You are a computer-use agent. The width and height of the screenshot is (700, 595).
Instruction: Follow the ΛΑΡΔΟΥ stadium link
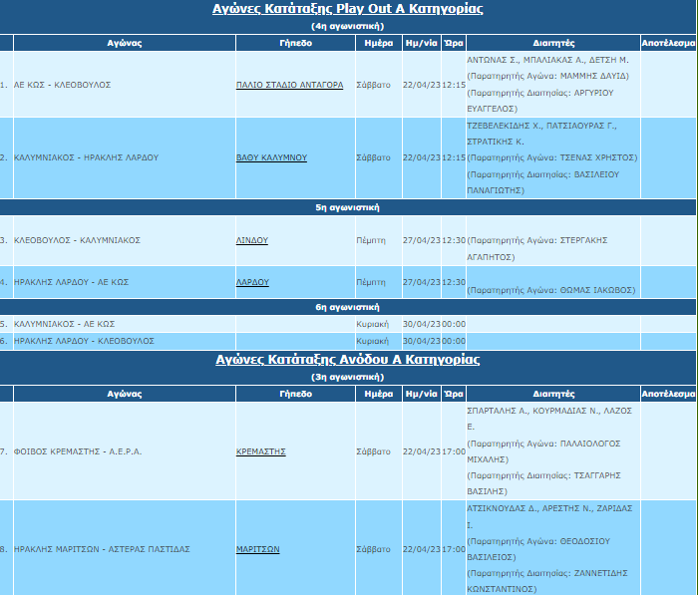[252, 282]
